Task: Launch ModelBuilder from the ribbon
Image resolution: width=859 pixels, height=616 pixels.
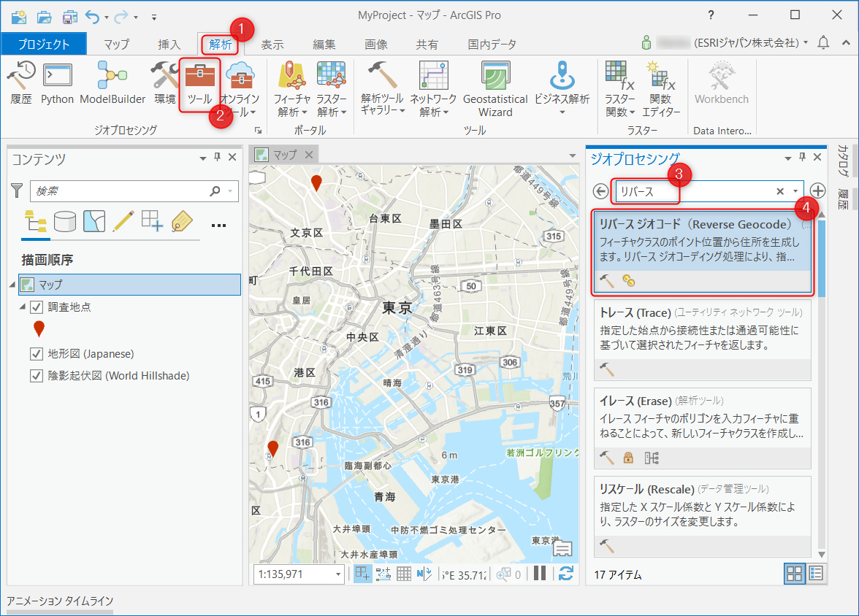Action: [112, 82]
